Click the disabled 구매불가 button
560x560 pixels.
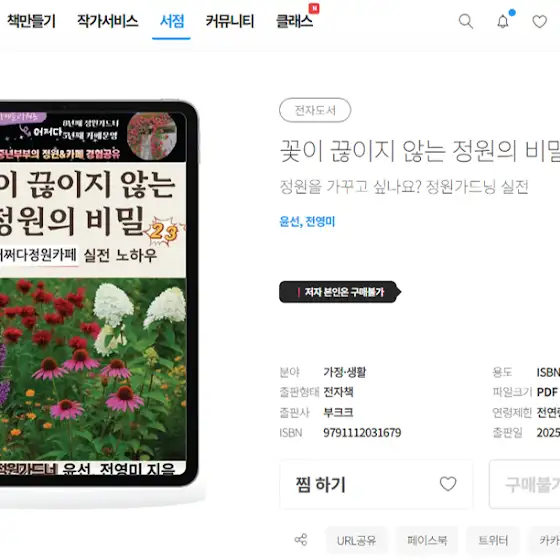pos(525,484)
